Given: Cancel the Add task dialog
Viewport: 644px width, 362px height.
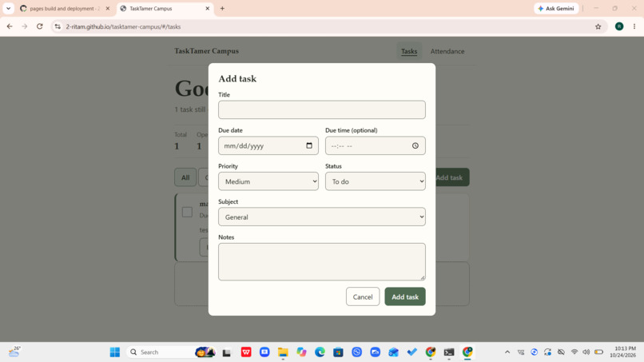Looking at the screenshot, I should [x=363, y=296].
